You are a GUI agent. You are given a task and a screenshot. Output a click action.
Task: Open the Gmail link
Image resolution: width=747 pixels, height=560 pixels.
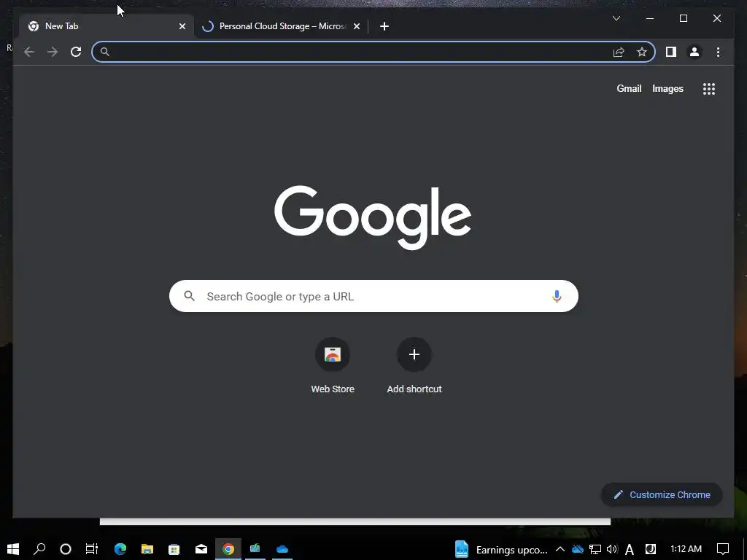pyautogui.click(x=629, y=88)
